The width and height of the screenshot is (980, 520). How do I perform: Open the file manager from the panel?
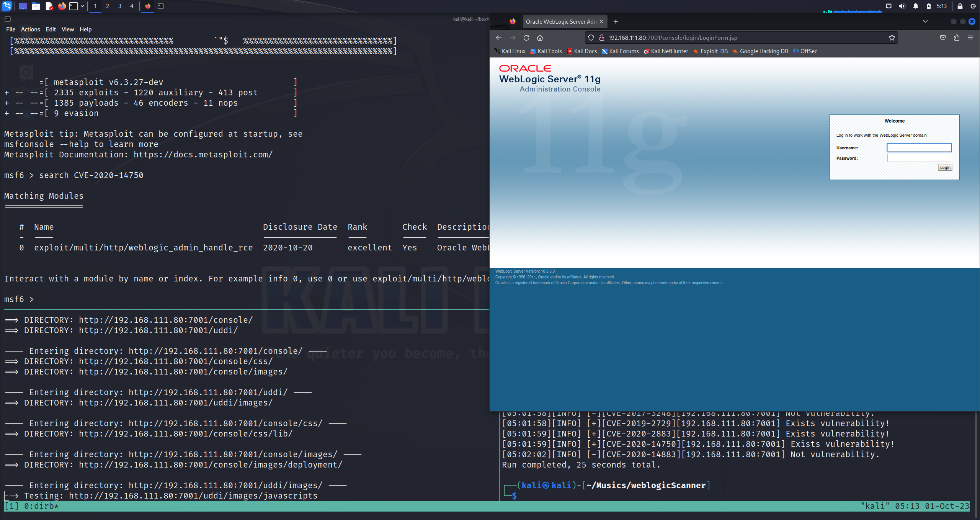(x=36, y=6)
